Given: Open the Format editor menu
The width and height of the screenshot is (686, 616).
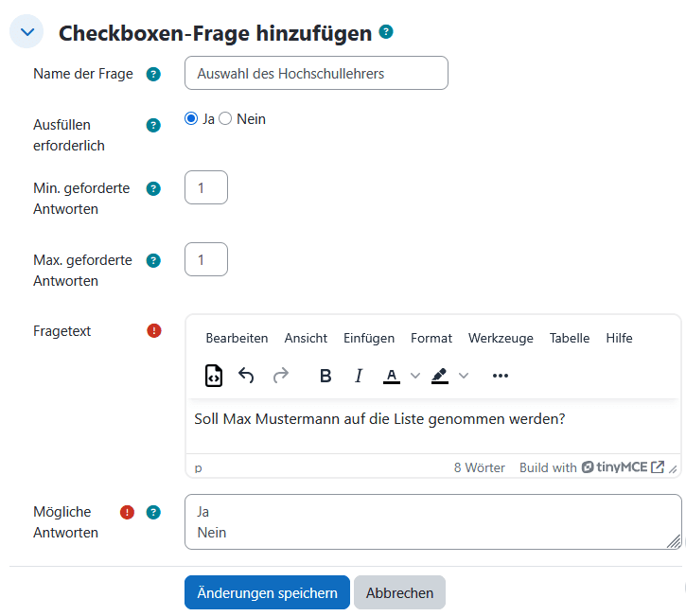Looking at the screenshot, I should [431, 338].
